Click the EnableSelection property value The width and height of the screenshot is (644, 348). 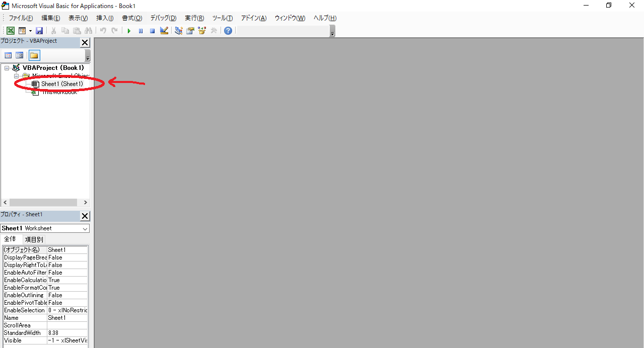[67, 310]
